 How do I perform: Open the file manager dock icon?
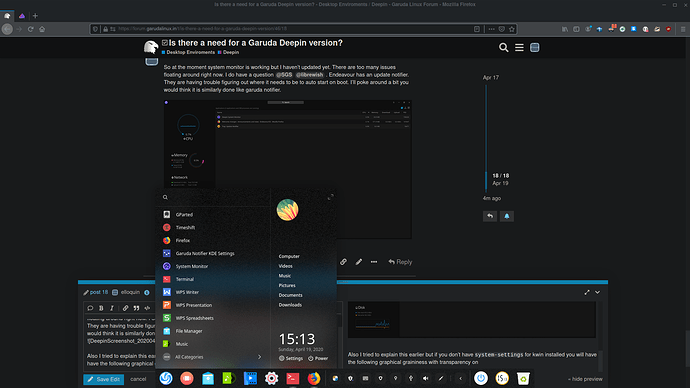coord(208,378)
